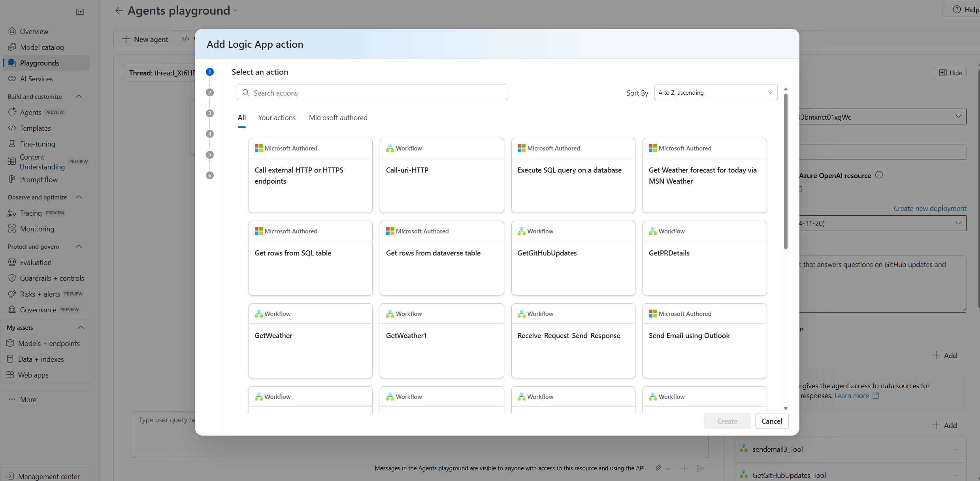Switch to the Microsoft authored tab

coord(338,117)
